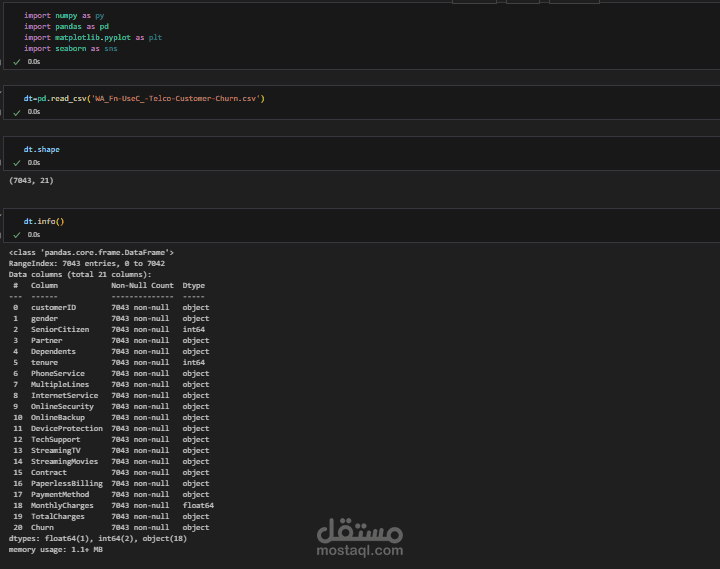Click the success checkmark under the dt.info() cell
720x569 pixels.
(17, 235)
